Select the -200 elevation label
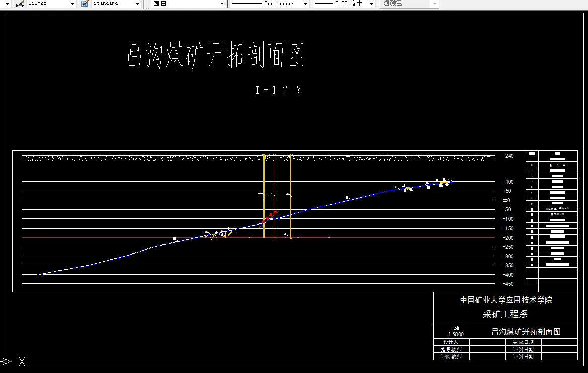588x373 pixels. click(x=508, y=238)
